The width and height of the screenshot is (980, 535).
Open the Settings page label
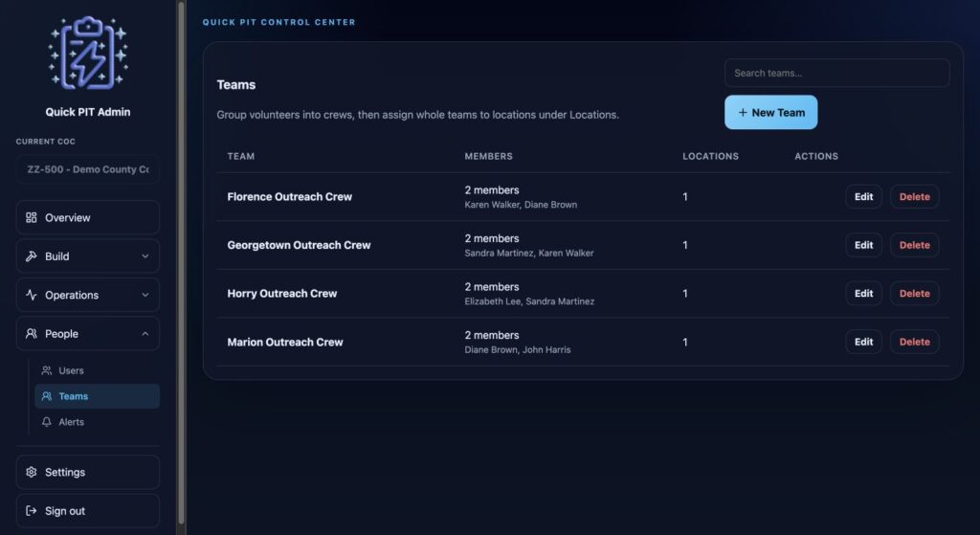coord(65,472)
